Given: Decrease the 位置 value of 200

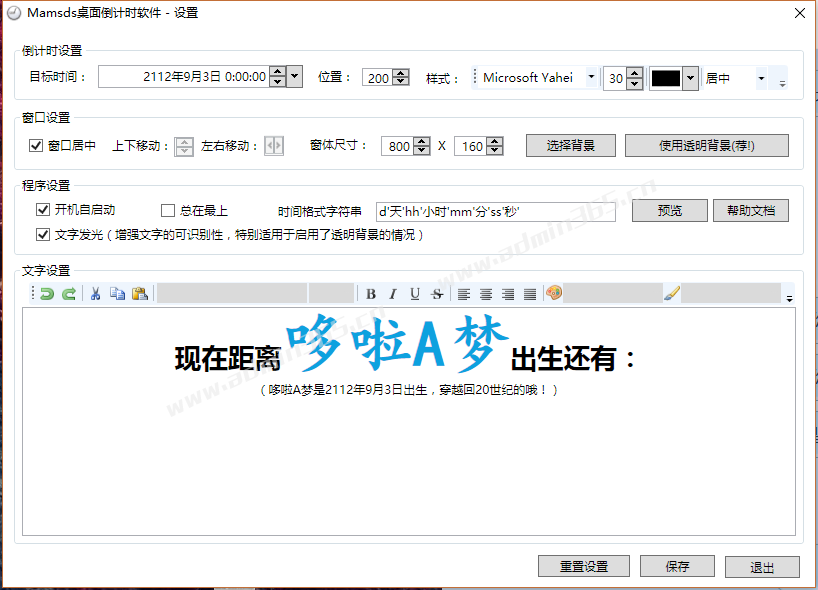Looking at the screenshot, I should pos(400,81).
